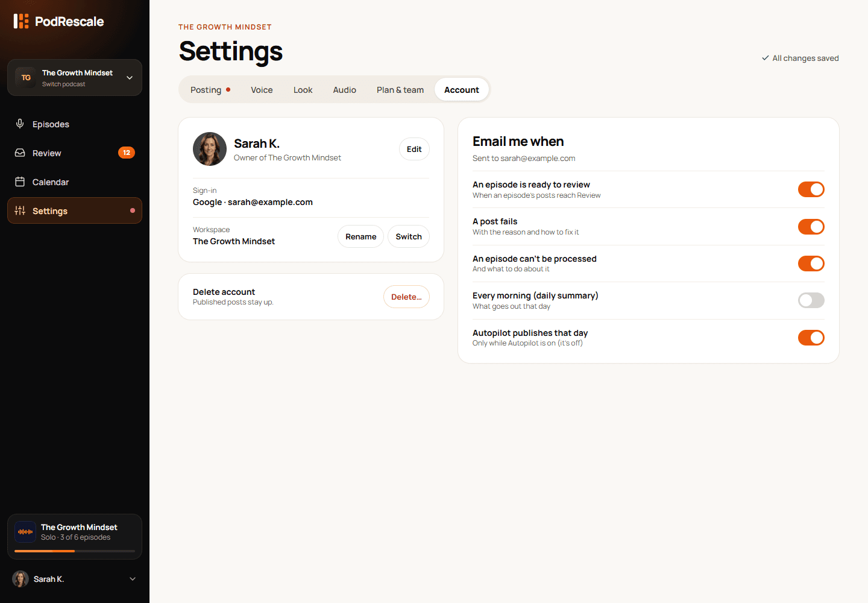Open the Calendar page
This screenshot has width=868, height=603.
pyautogui.click(x=75, y=182)
